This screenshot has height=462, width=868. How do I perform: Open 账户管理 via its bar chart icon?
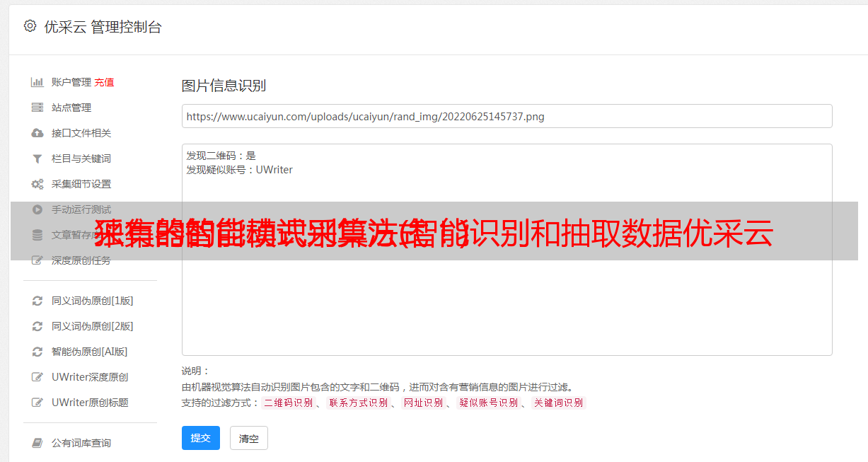[37, 82]
